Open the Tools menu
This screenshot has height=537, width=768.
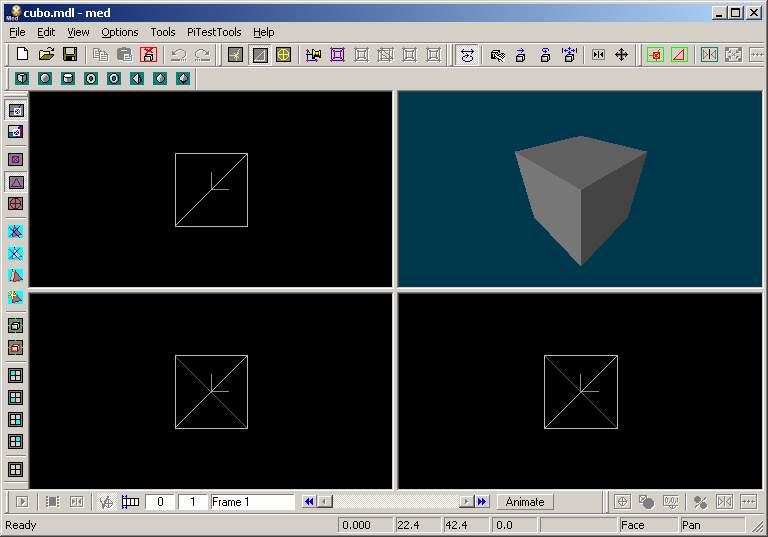[163, 32]
